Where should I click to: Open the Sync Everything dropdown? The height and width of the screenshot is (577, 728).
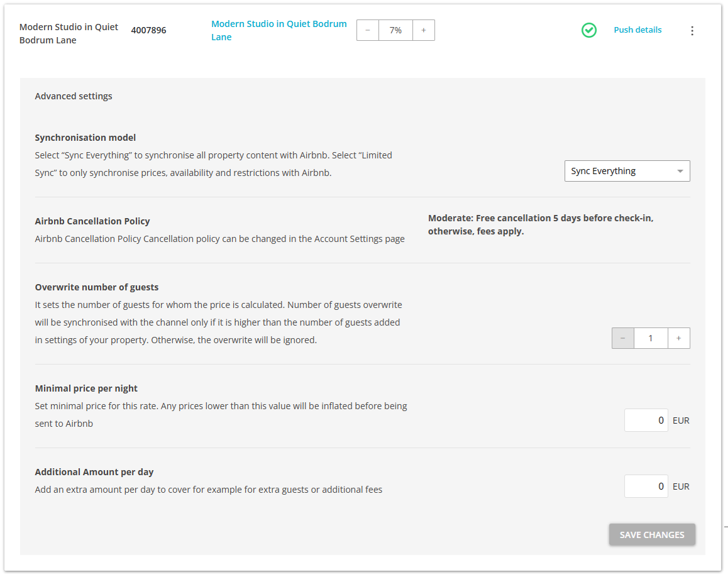pos(627,171)
